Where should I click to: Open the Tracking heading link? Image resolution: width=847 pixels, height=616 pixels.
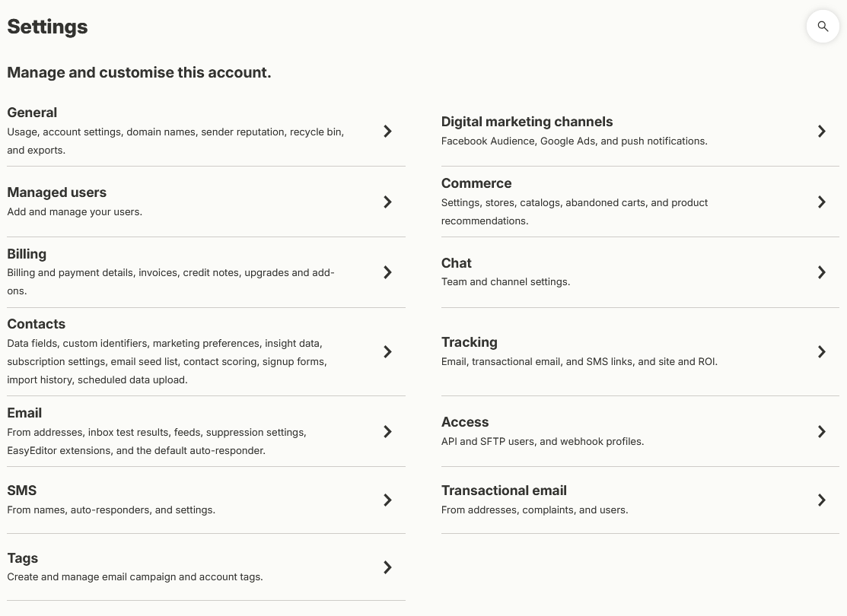coord(470,342)
